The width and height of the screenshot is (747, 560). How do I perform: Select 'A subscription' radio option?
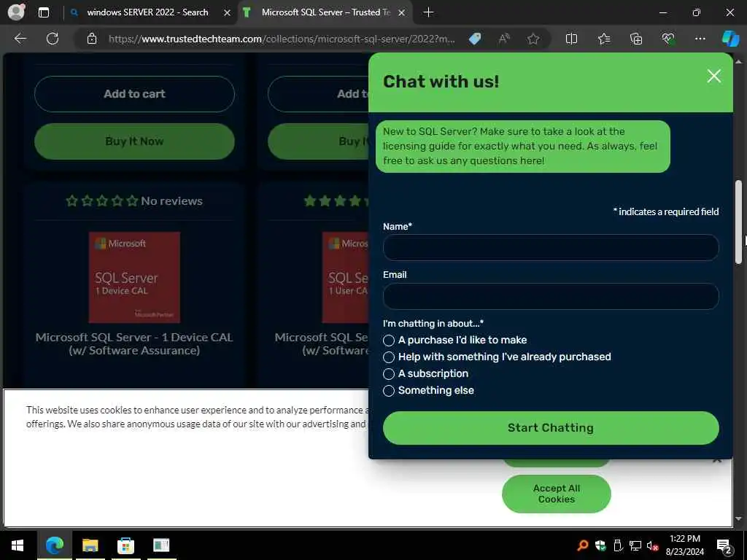(389, 374)
